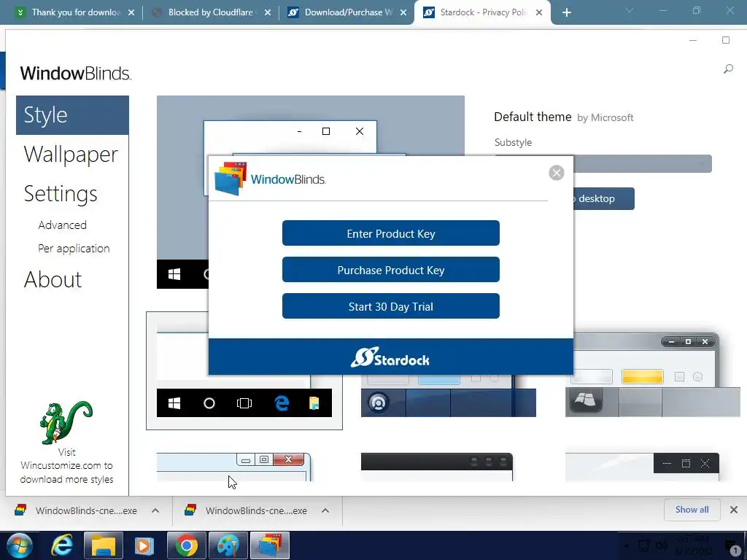Close the downloads bar
Viewport: 747px width, 560px height.
[x=734, y=510]
